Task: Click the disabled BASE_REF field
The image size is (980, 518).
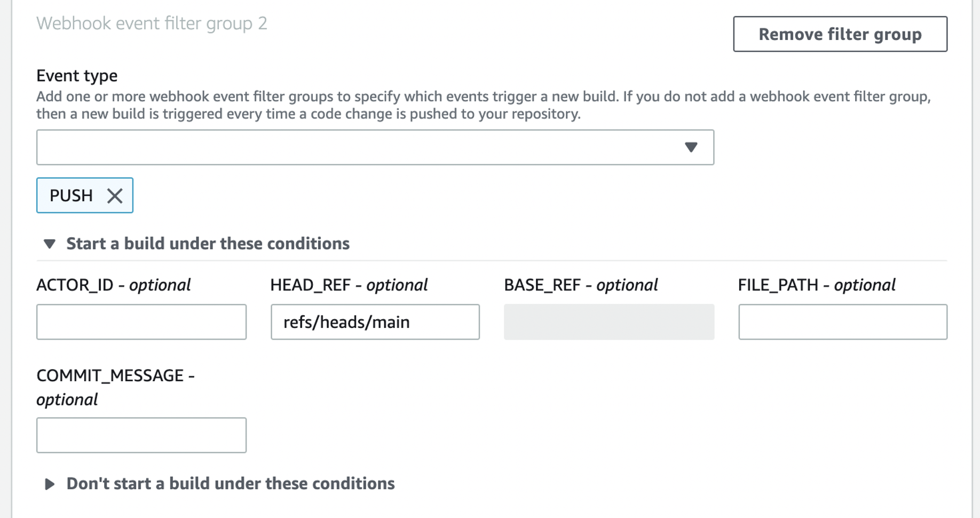Action: pyautogui.click(x=608, y=321)
